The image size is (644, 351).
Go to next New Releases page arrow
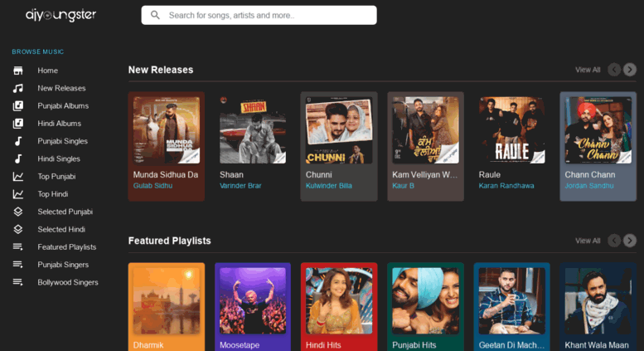pyautogui.click(x=630, y=70)
